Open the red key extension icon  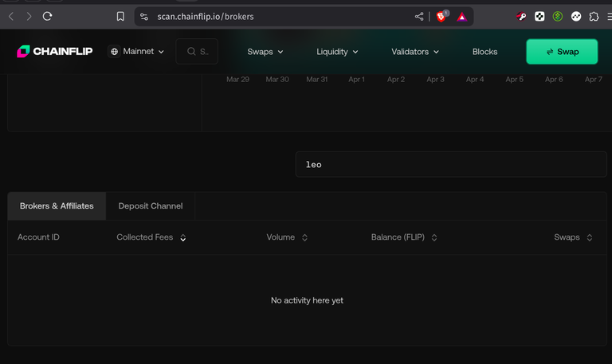(521, 17)
